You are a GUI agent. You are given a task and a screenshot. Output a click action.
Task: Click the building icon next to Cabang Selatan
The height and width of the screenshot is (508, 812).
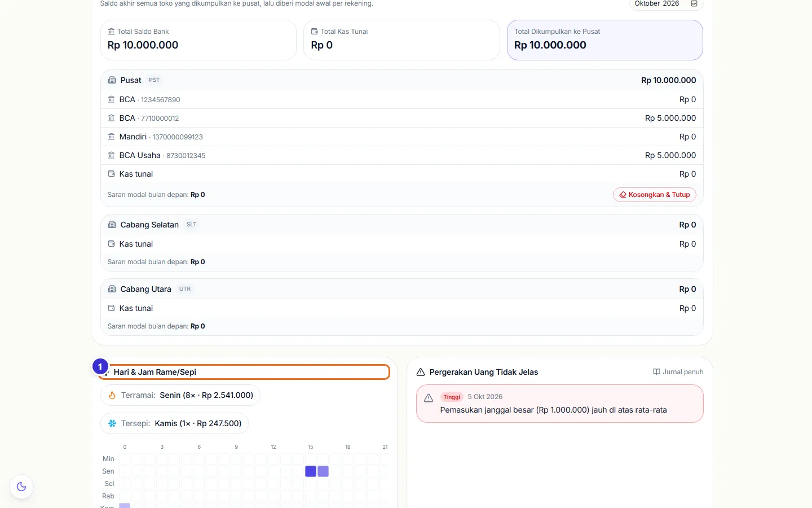(x=112, y=225)
